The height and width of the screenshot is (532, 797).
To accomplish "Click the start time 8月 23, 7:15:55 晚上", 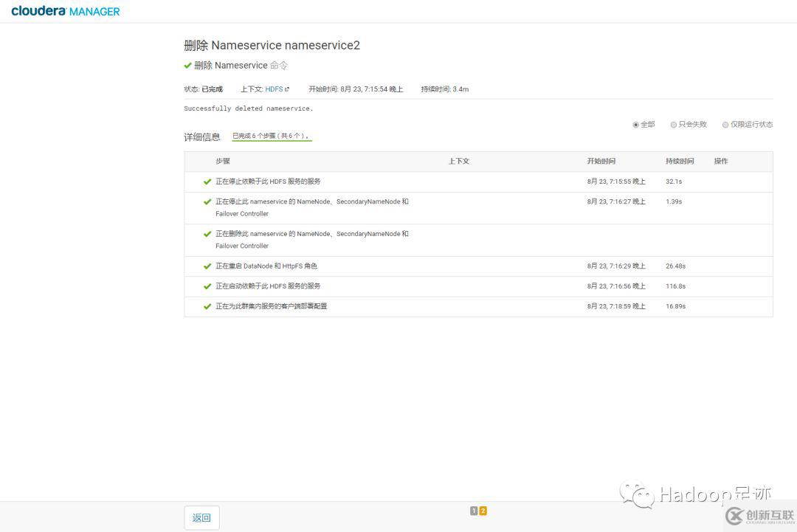I will click(616, 182).
